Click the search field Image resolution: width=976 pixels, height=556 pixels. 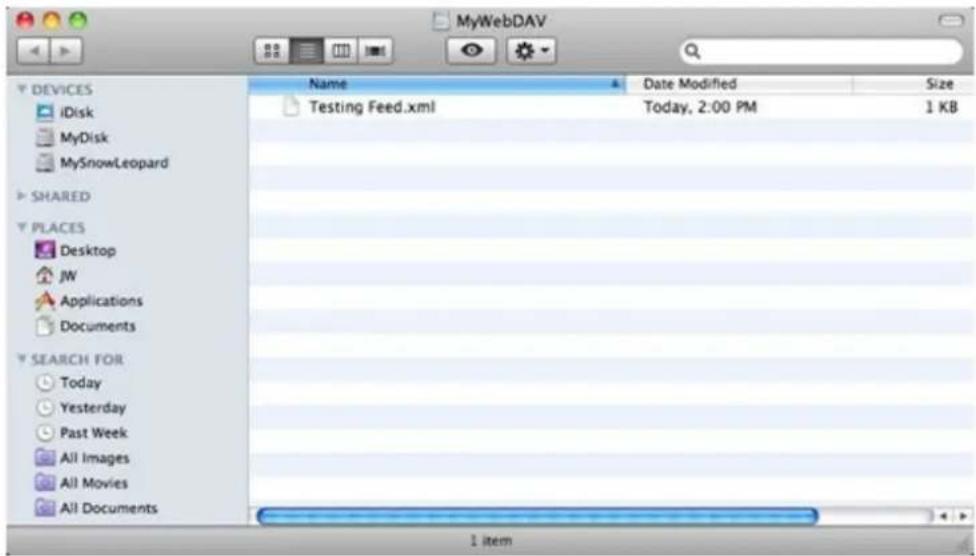[821, 51]
